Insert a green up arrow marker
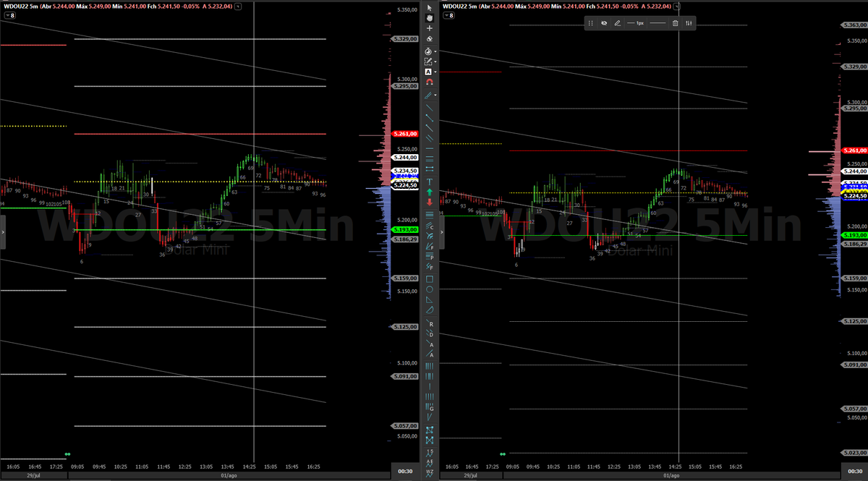The height and width of the screenshot is (481, 868). 429,192
